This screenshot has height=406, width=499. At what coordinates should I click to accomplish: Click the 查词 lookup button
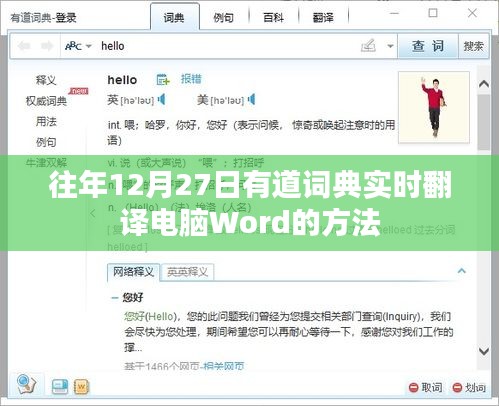point(428,46)
